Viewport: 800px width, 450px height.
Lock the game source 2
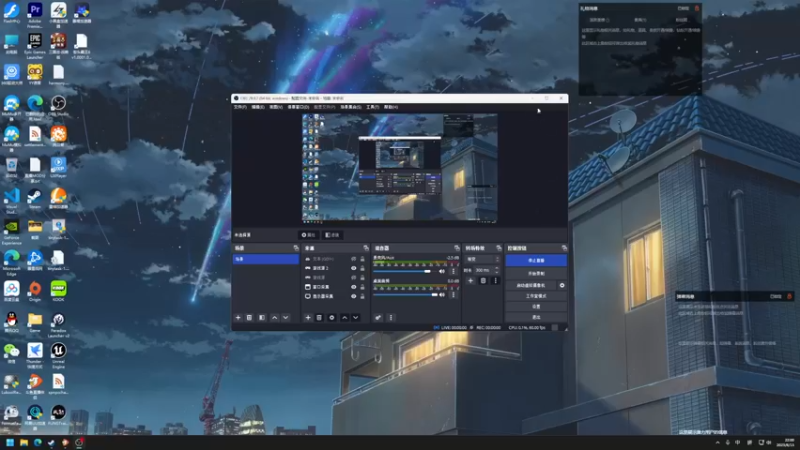tap(362, 268)
